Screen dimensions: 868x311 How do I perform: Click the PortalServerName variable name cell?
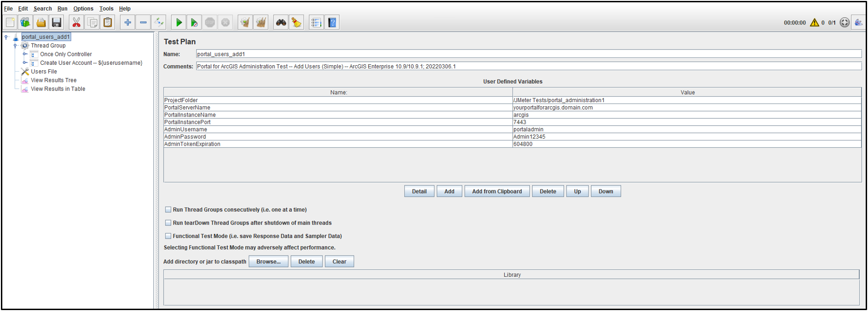coord(338,108)
